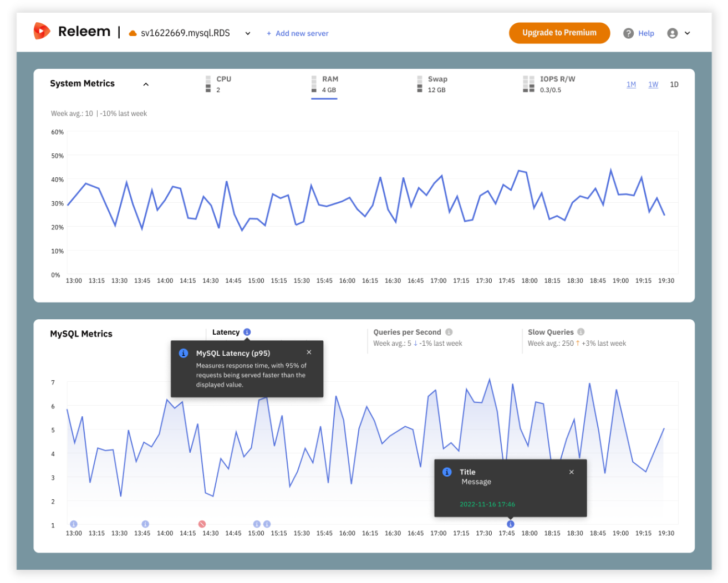Close the MySQL Latency tooltip

tap(309, 352)
